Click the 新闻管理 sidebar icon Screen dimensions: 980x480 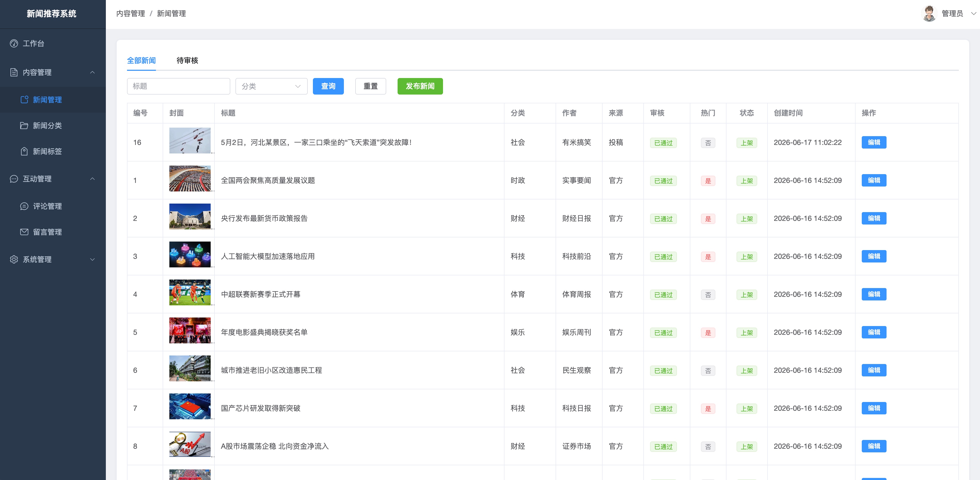pyautogui.click(x=24, y=100)
